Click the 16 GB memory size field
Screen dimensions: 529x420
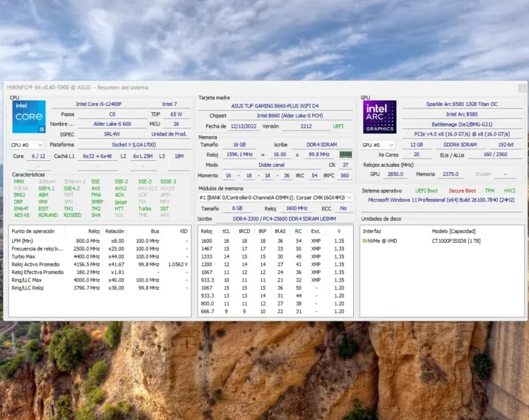pos(239,144)
